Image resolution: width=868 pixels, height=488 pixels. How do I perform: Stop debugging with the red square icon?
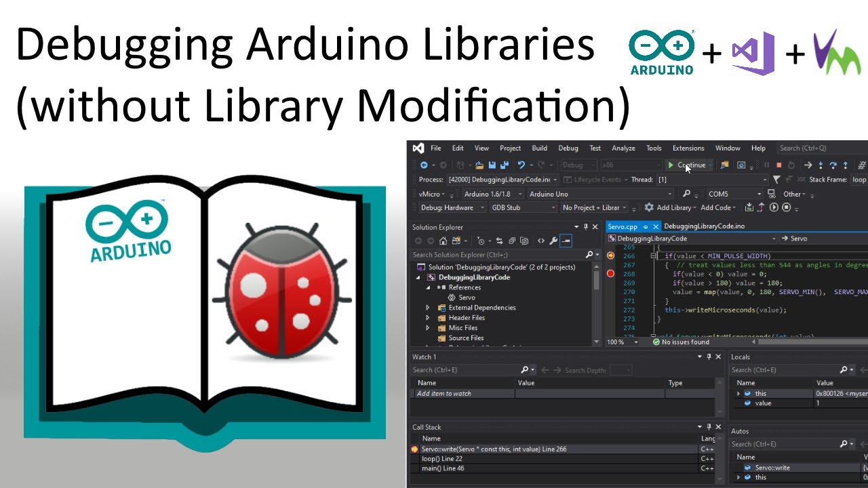coord(779,165)
